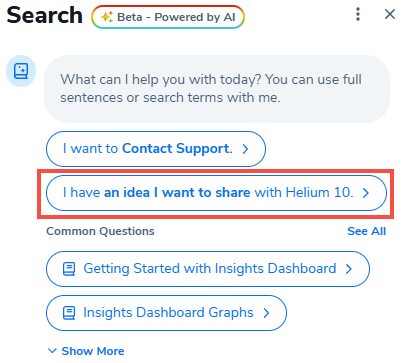
Task: Open the Insights Dashboard Graphs article
Action: (166, 313)
